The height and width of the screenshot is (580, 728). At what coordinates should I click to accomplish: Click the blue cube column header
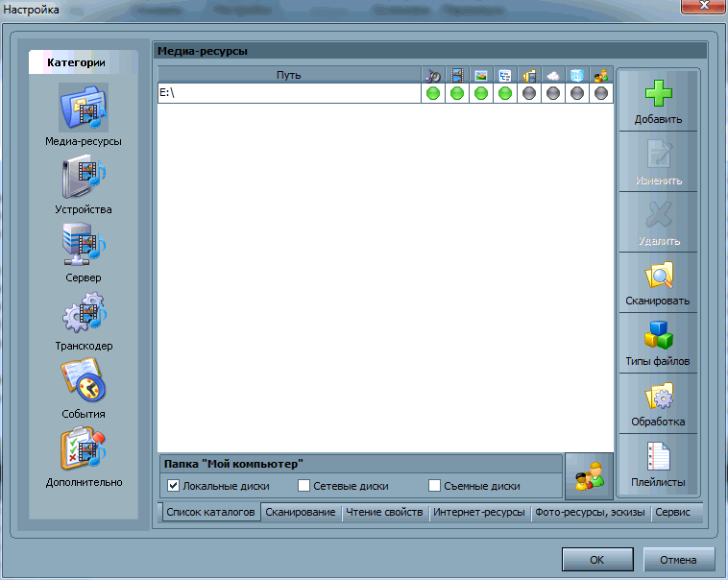click(577, 75)
